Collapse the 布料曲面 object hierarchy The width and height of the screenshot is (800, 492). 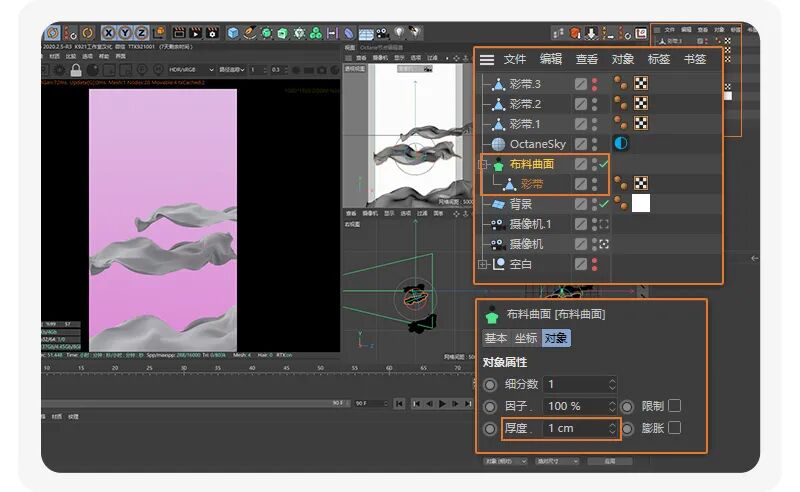coord(483,164)
